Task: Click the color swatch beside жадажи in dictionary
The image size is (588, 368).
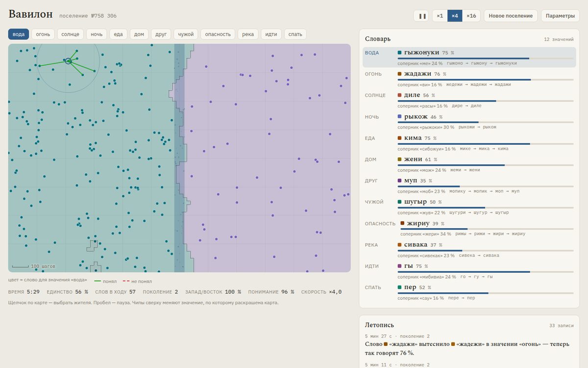Action: [x=400, y=74]
